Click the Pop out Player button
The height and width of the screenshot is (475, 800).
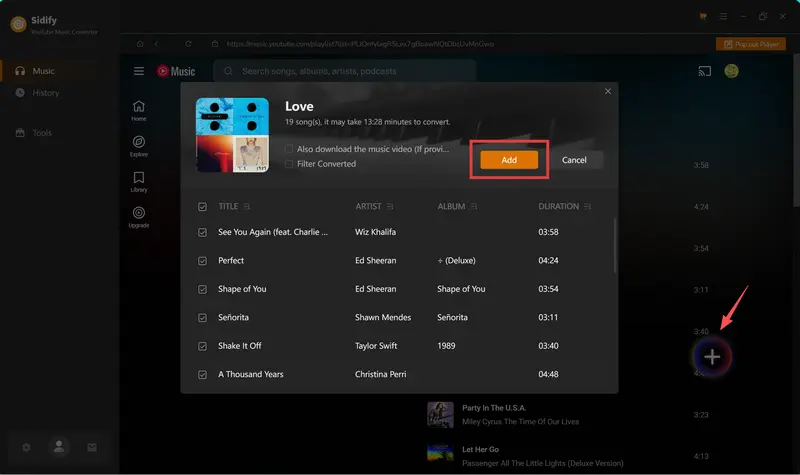[x=751, y=44]
